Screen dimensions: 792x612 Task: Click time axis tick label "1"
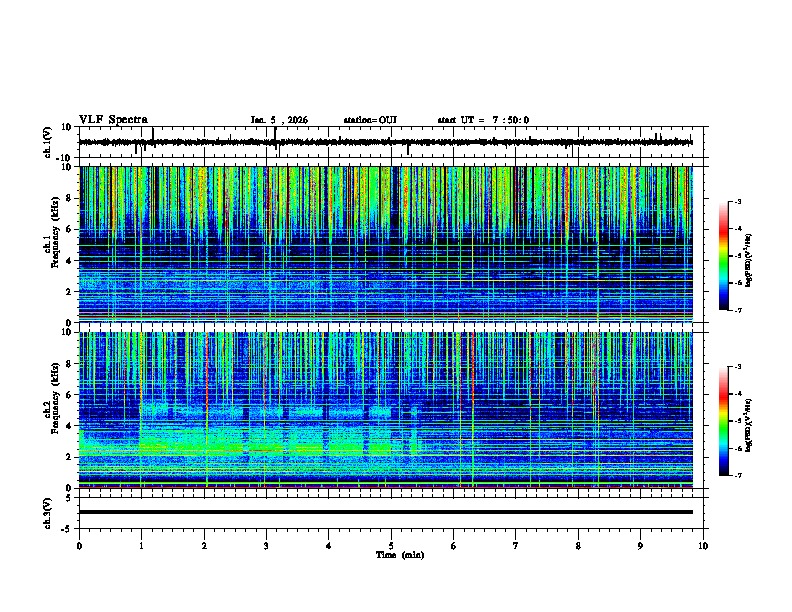point(141,546)
